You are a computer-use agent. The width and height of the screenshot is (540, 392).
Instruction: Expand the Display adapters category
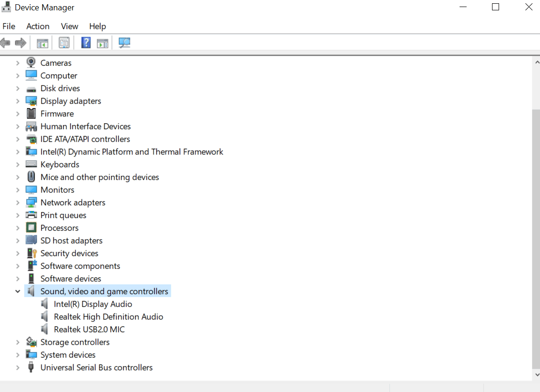[17, 101]
